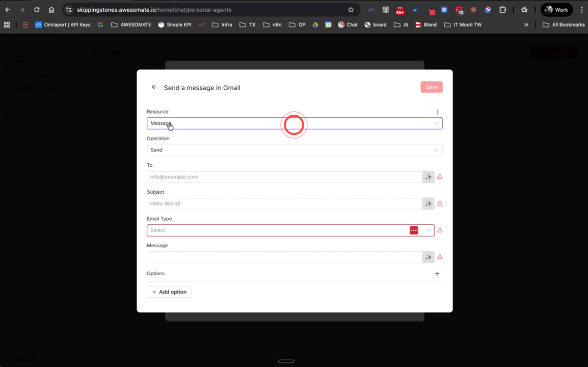
Task: Click the warning icon next to Message field
Action: (439, 257)
